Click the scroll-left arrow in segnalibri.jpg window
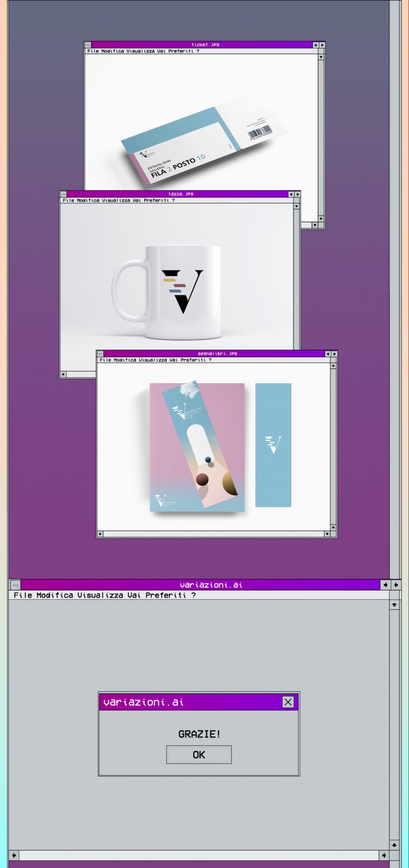The height and width of the screenshot is (868, 409). [x=100, y=534]
